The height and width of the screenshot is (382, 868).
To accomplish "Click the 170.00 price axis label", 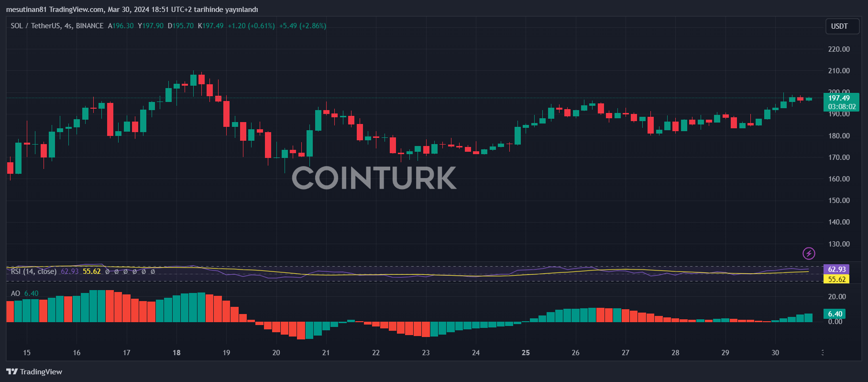I will point(839,157).
